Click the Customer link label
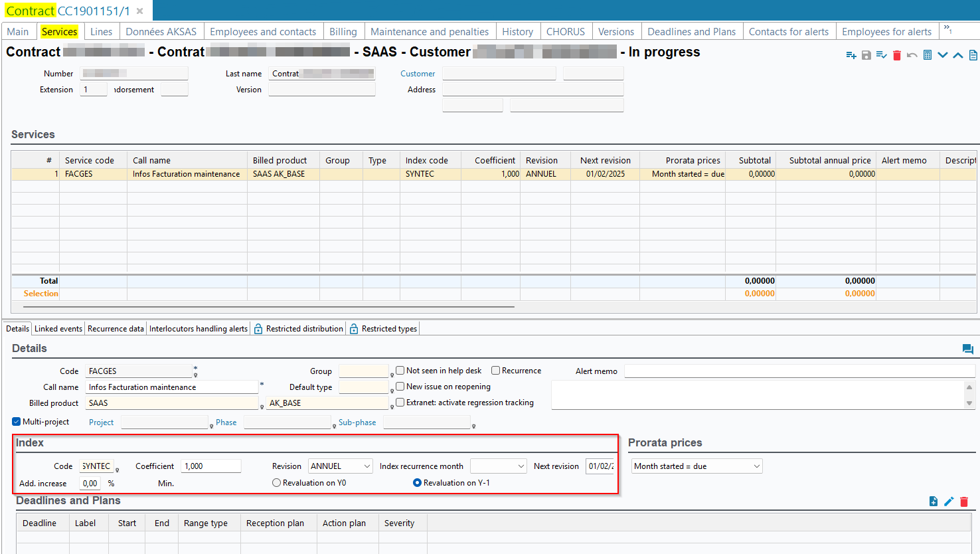This screenshot has width=980, height=554. [x=418, y=74]
